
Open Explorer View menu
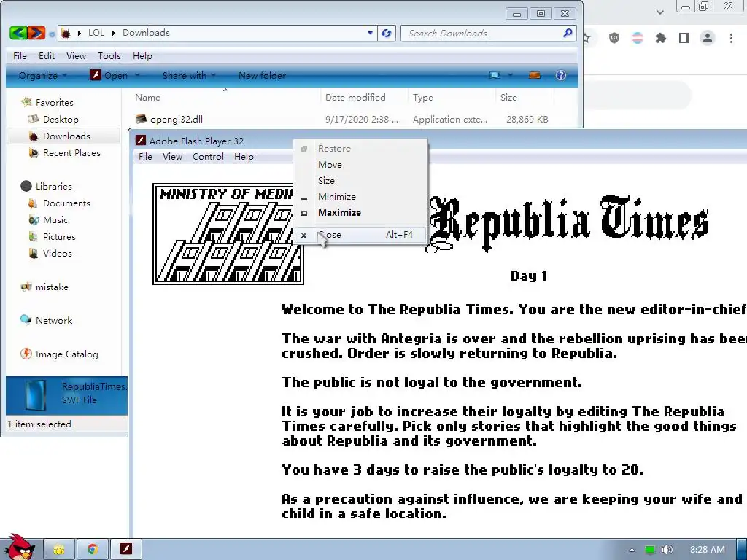click(x=76, y=55)
